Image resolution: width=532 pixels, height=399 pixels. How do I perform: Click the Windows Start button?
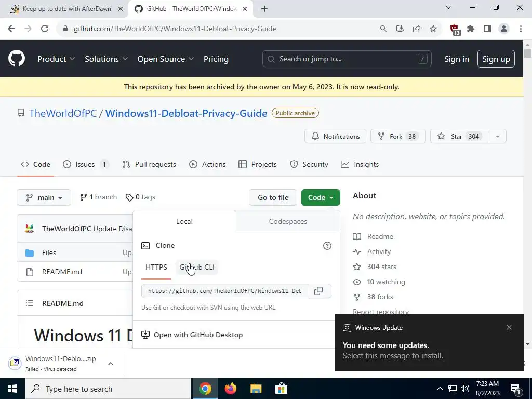pyautogui.click(x=12, y=389)
